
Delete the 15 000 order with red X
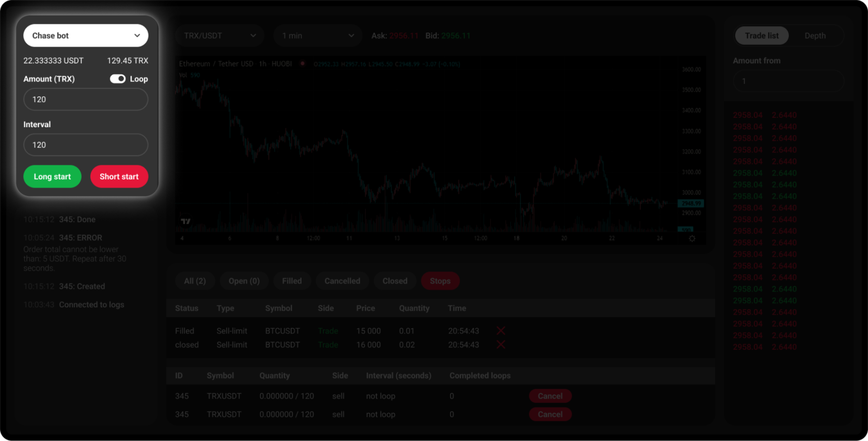point(501,331)
